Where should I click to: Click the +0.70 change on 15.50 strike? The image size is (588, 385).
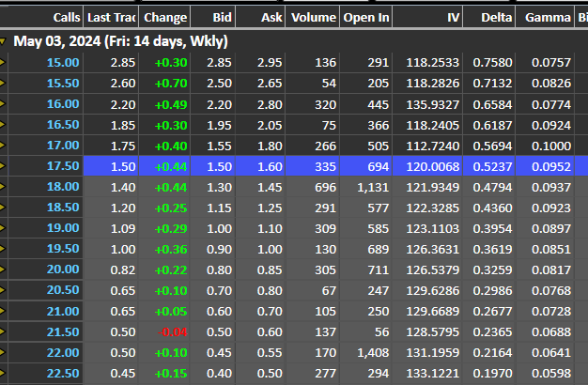coord(171,84)
